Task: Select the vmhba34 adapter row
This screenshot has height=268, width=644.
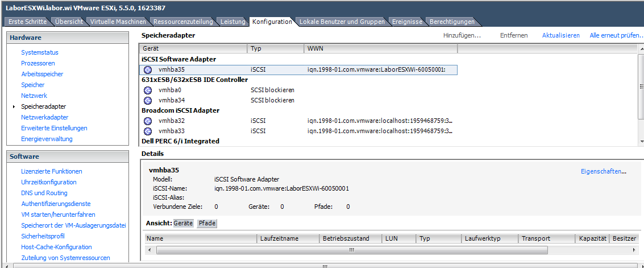Action: pyautogui.click(x=298, y=100)
